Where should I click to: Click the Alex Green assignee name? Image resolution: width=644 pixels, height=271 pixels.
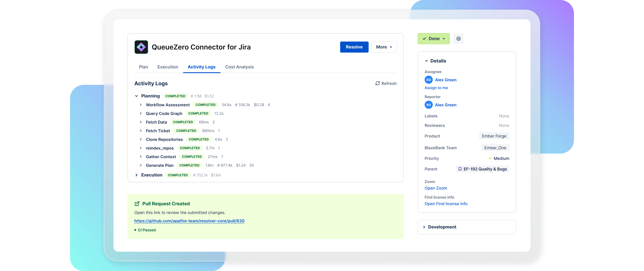pyautogui.click(x=446, y=80)
